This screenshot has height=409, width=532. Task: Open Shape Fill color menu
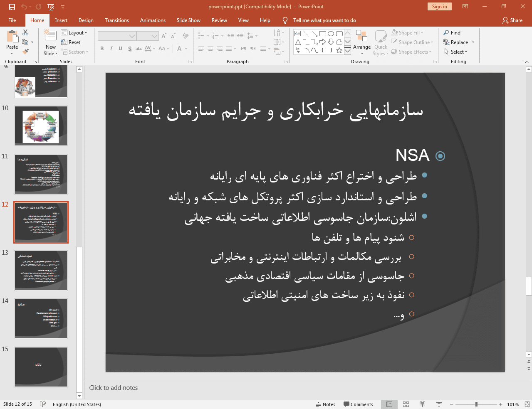pos(407,32)
